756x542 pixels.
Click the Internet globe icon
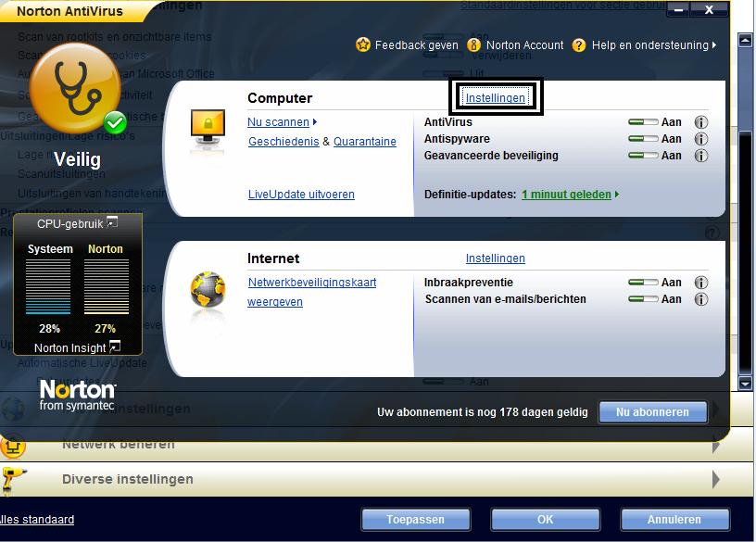208,289
